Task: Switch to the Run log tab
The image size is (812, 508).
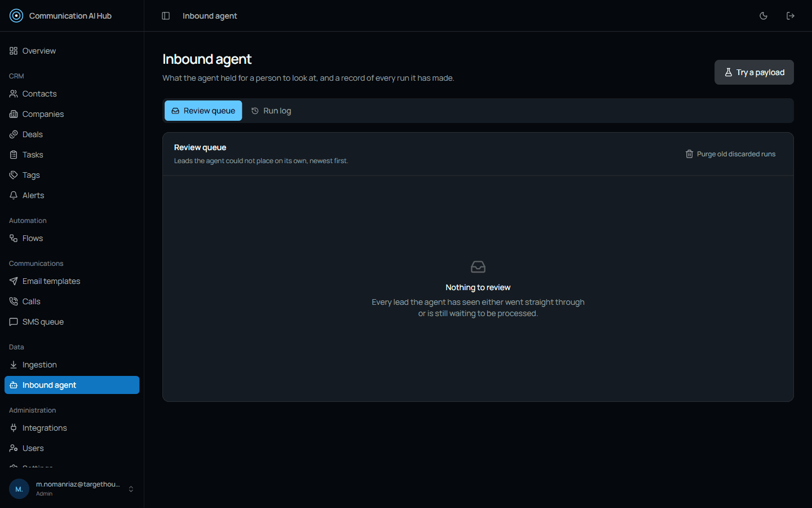Action: 271,111
